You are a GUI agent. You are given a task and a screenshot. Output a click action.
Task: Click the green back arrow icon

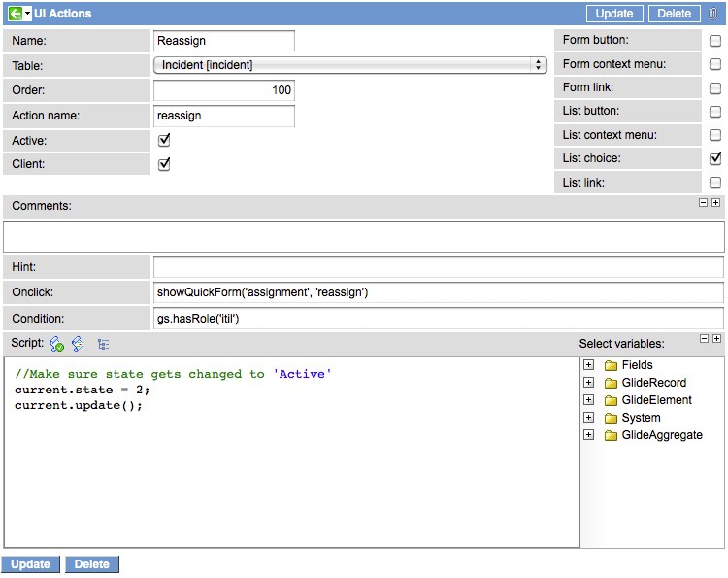coord(15,14)
